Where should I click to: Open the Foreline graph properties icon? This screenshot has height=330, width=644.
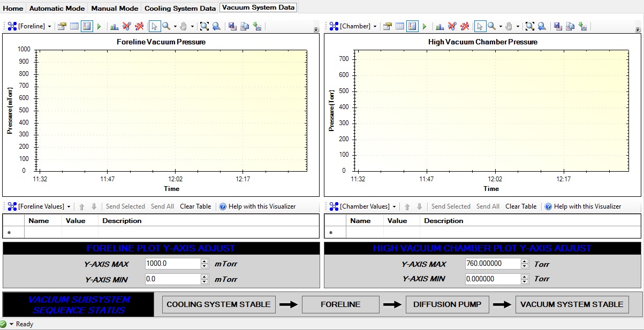pyautogui.click(x=62, y=26)
